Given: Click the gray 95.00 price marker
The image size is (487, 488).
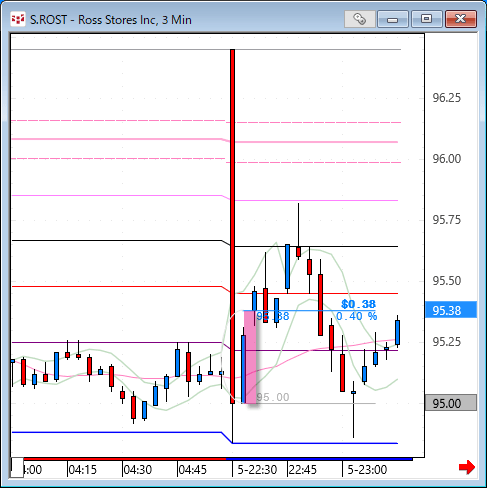Looking at the screenshot, I should pos(451,403).
